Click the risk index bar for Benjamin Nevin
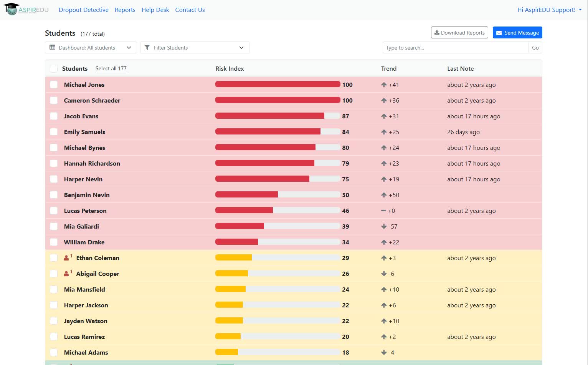588x365 pixels. [x=278, y=195]
